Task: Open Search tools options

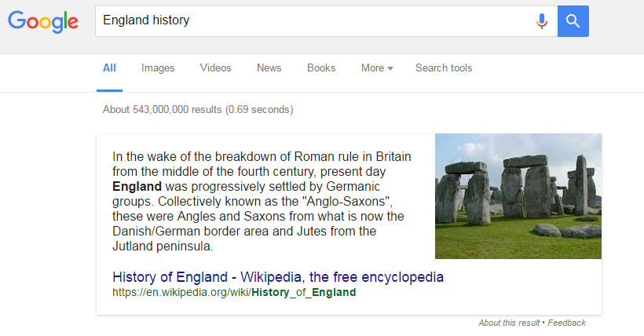Action: click(x=444, y=68)
